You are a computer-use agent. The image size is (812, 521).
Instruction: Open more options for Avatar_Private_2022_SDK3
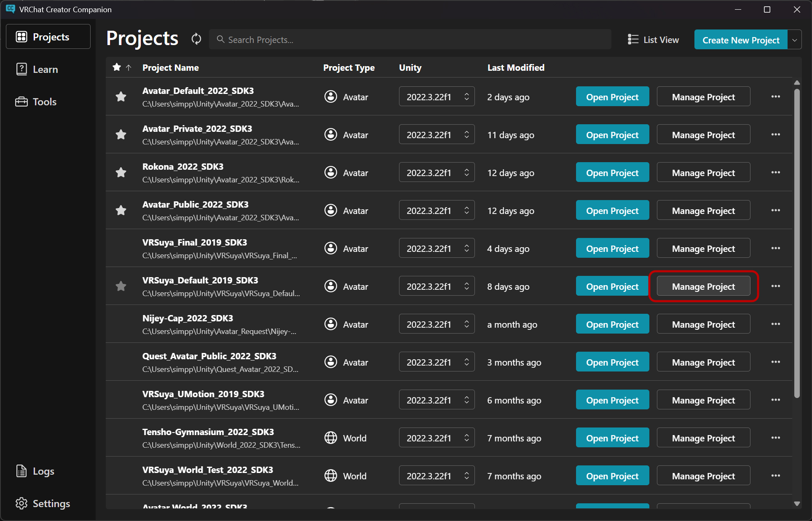[x=776, y=135]
